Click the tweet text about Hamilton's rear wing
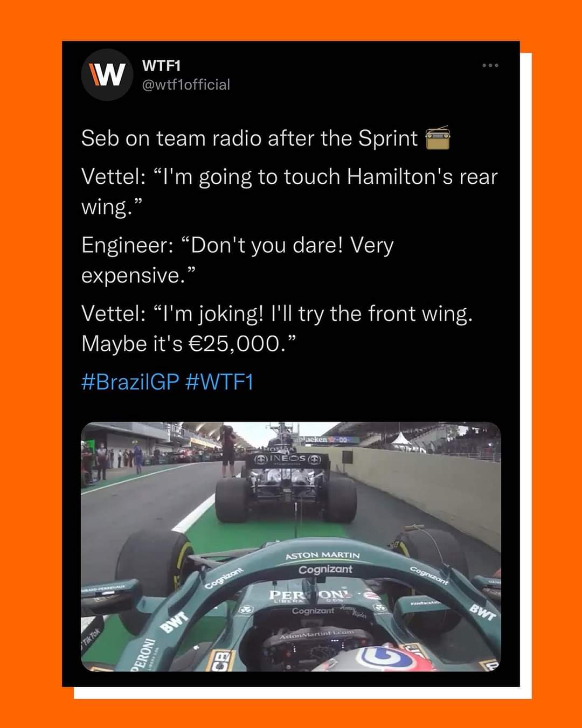The image size is (582, 728). (289, 192)
